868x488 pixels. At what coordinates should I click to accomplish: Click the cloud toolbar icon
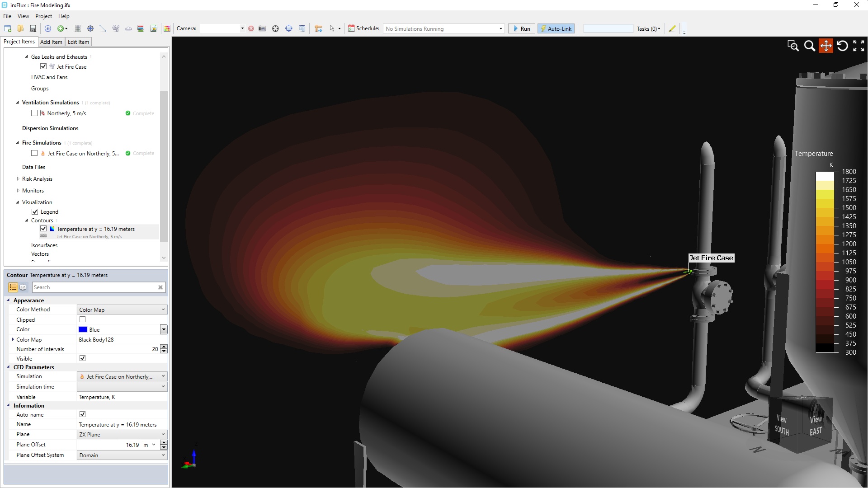[x=128, y=28]
